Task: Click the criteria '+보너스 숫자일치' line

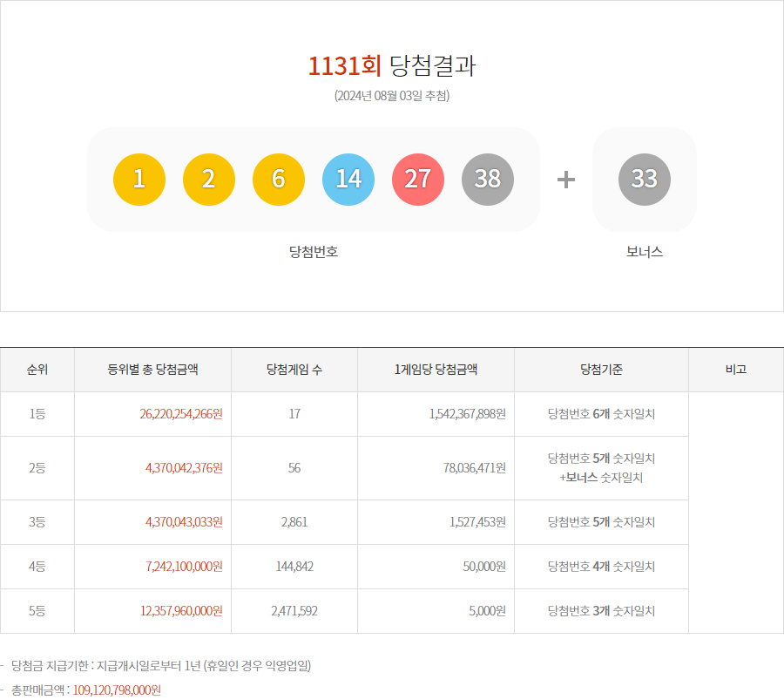Action: (601, 478)
